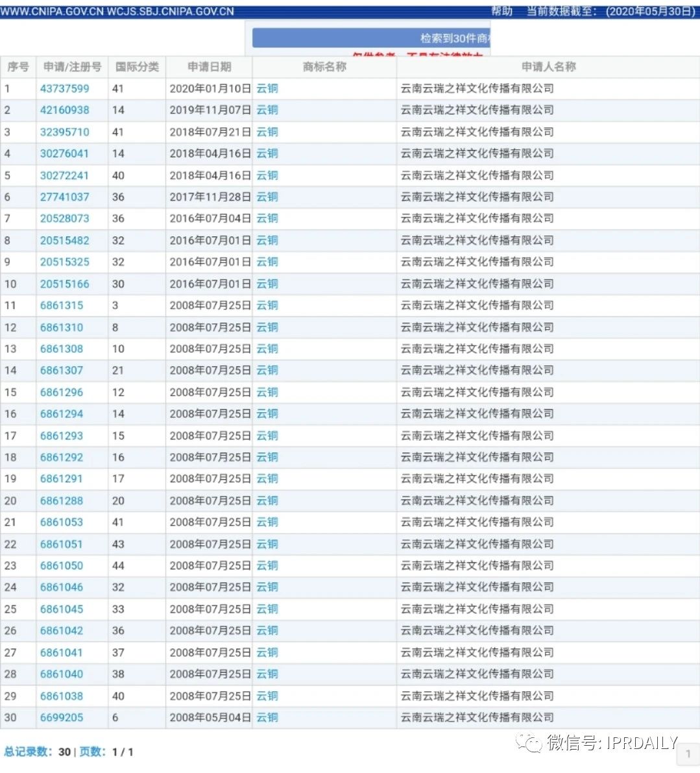This screenshot has height=773, width=700.
Task: Select application date 2017年11月28日
Action: tap(210, 197)
